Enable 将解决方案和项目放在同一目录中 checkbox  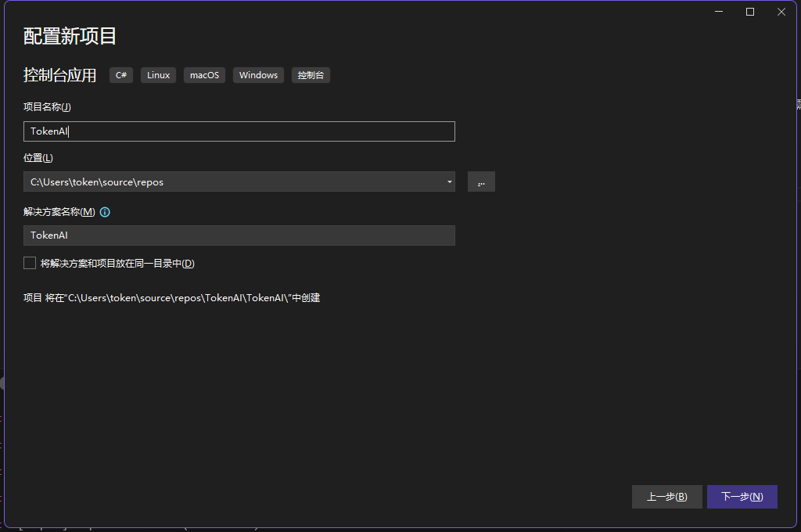(x=31, y=264)
